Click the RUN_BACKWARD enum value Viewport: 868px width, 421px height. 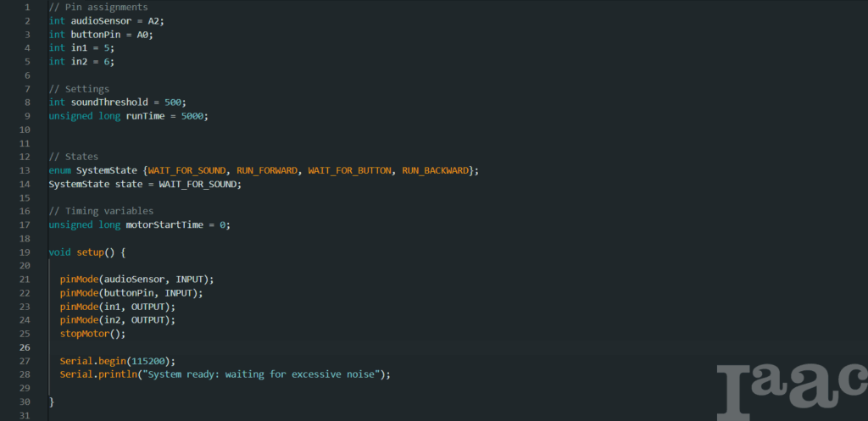[436, 170]
